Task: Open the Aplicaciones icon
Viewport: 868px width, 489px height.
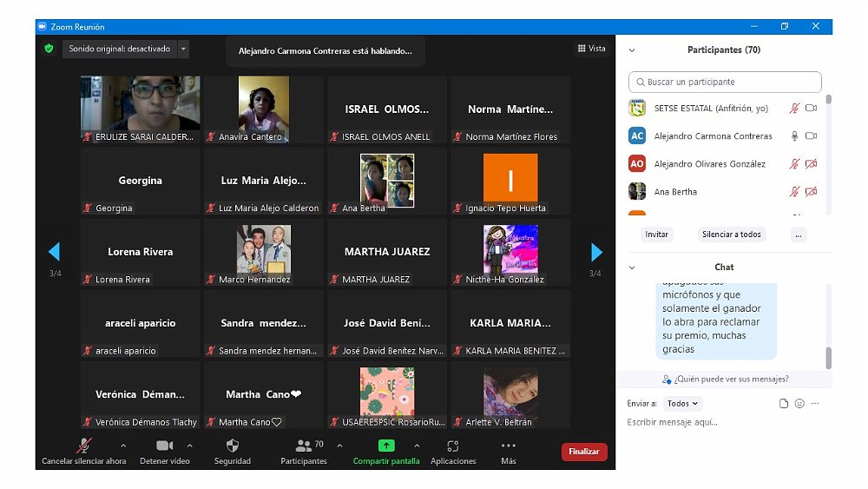Action: pyautogui.click(x=452, y=446)
